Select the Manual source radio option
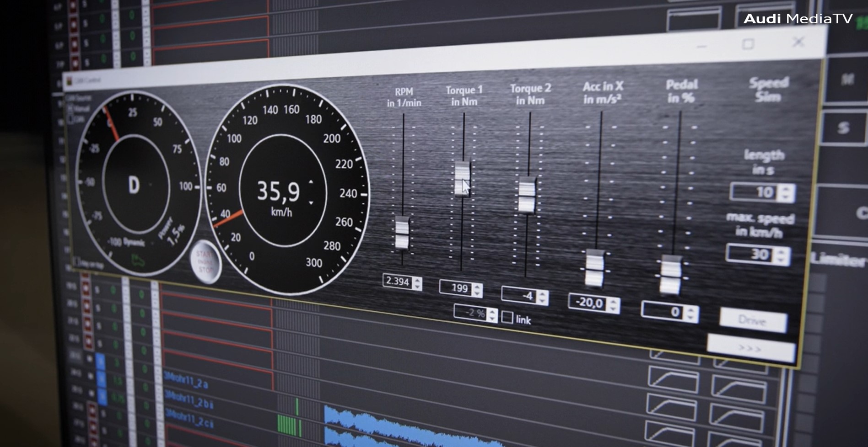Viewport: 868px width, 447px height. click(x=71, y=109)
